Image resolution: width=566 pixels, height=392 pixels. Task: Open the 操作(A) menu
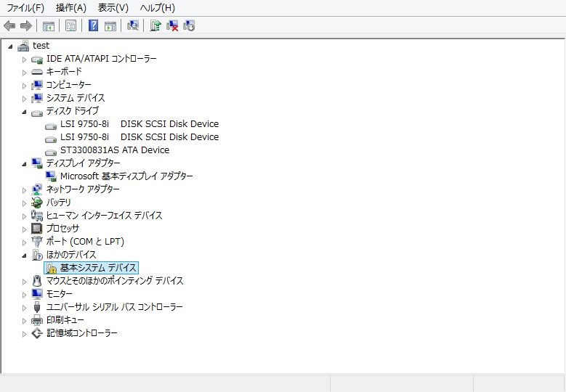[x=71, y=7]
